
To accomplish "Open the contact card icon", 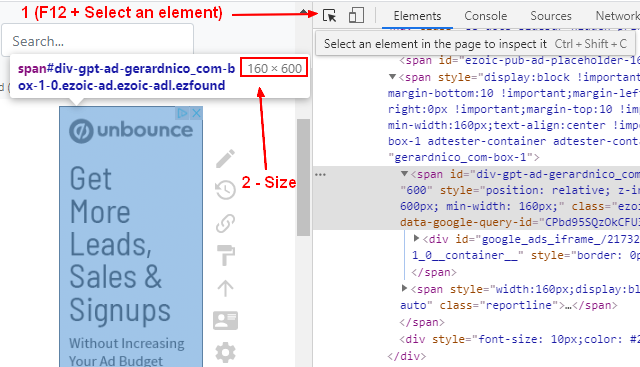I will [x=225, y=320].
